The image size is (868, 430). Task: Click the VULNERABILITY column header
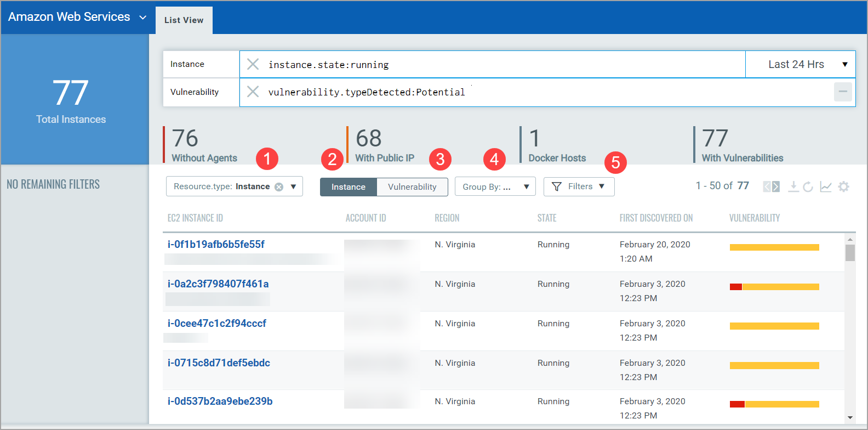(754, 218)
